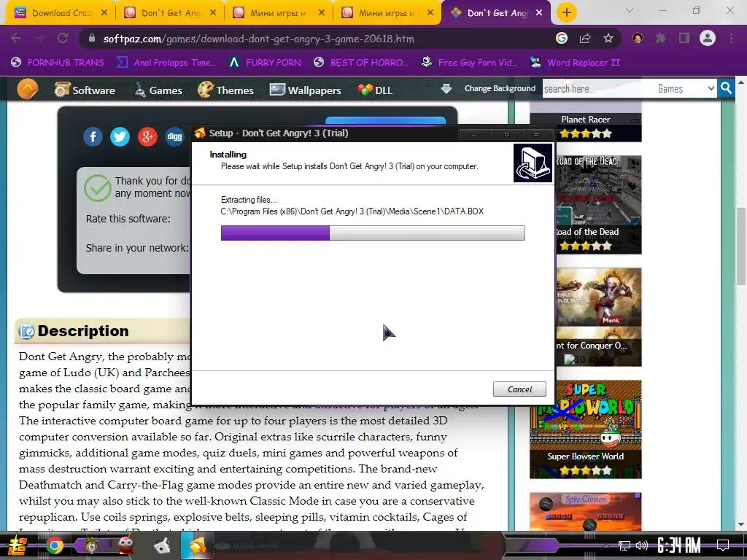Open the DLL menu on site
Image resolution: width=747 pixels, height=560 pixels.
click(375, 90)
